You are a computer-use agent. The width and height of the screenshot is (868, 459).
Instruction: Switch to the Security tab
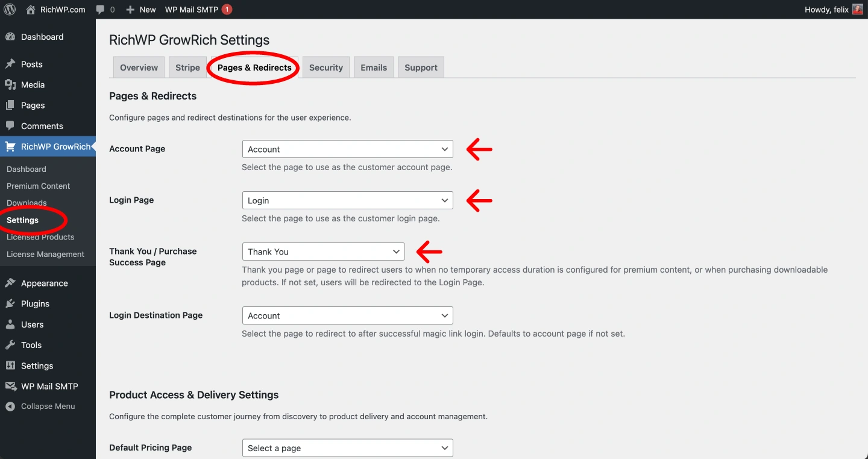point(325,68)
